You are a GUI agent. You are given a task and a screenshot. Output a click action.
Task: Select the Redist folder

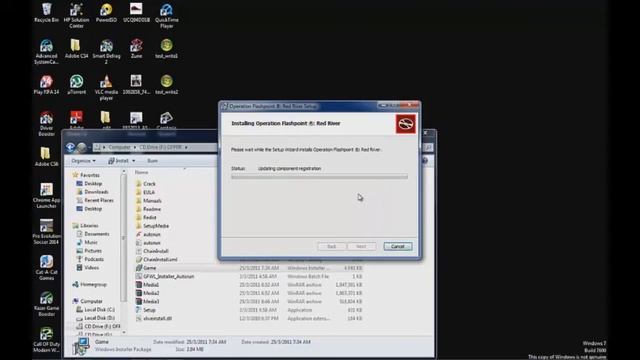click(146, 217)
